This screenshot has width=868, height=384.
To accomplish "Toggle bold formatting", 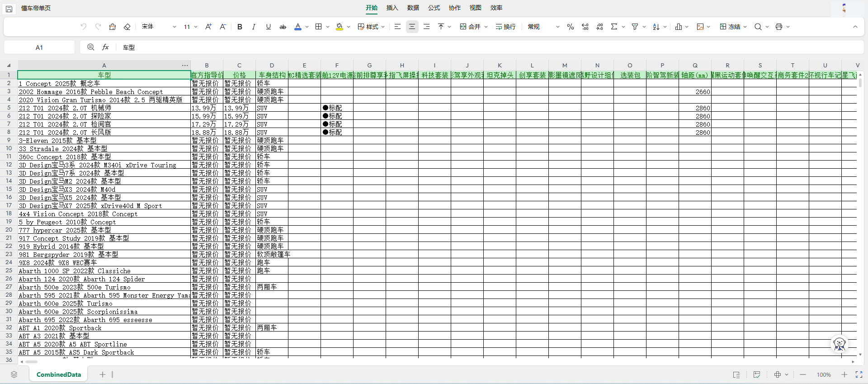I will click(x=240, y=27).
